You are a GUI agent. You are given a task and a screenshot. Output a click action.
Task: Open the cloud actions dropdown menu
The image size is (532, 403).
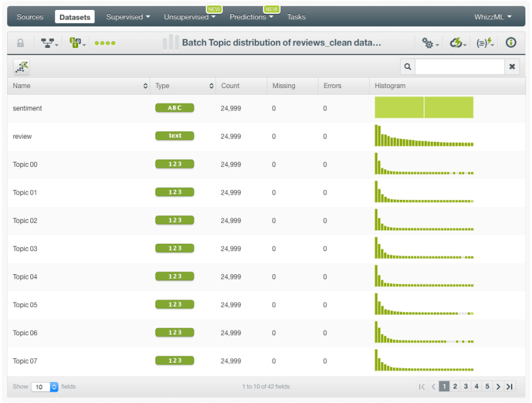point(458,43)
